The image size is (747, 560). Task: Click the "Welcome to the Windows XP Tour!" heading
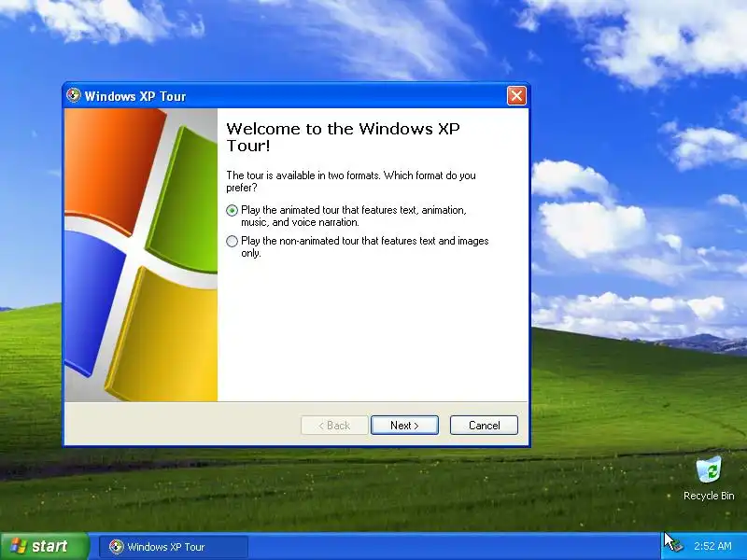[343, 136]
